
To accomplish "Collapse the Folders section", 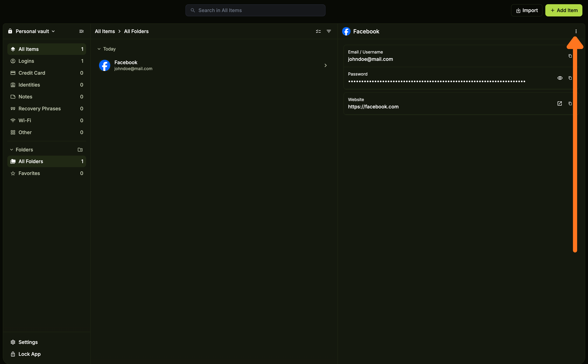I will (x=12, y=149).
